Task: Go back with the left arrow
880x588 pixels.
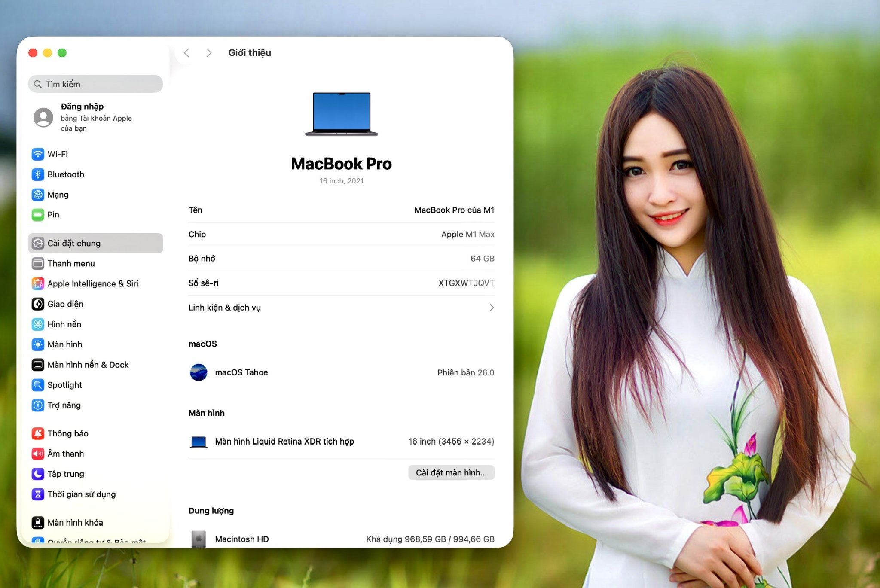Action: tap(186, 53)
